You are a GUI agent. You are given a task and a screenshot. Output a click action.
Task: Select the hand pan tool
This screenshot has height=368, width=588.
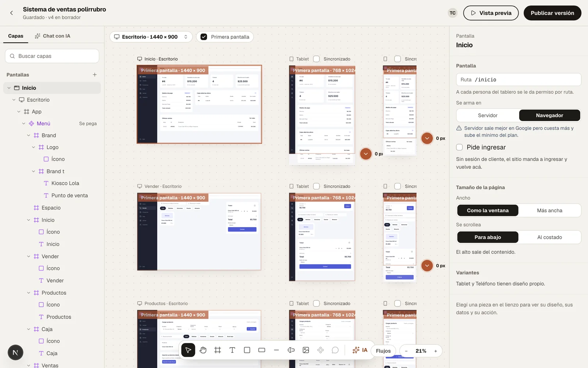(x=203, y=350)
